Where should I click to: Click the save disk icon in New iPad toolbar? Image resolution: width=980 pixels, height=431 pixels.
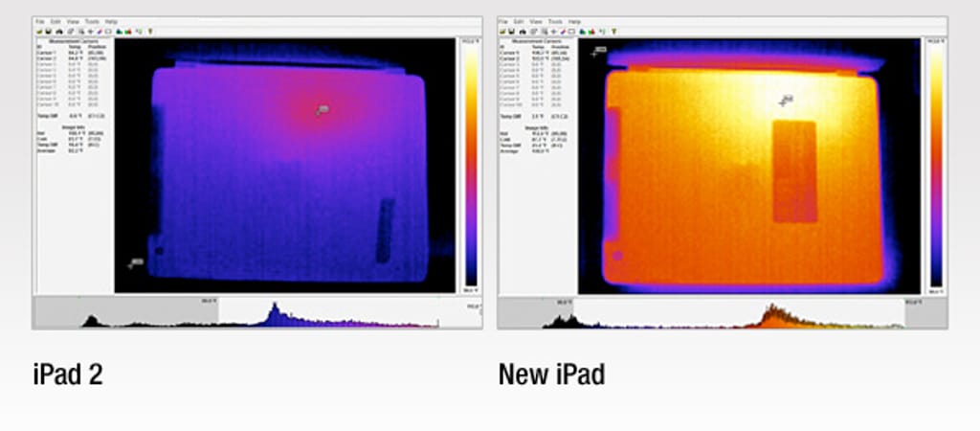511,32
